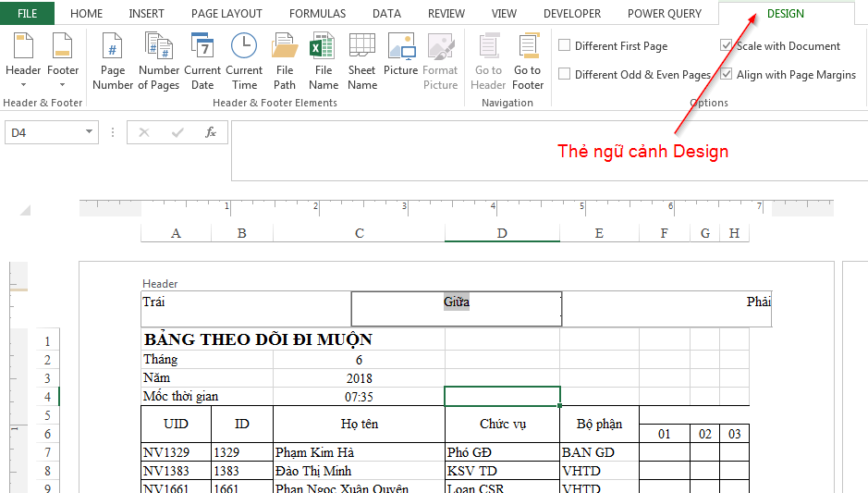868x493 pixels.
Task: Switch to the POWER QUERY tab
Action: tap(665, 13)
